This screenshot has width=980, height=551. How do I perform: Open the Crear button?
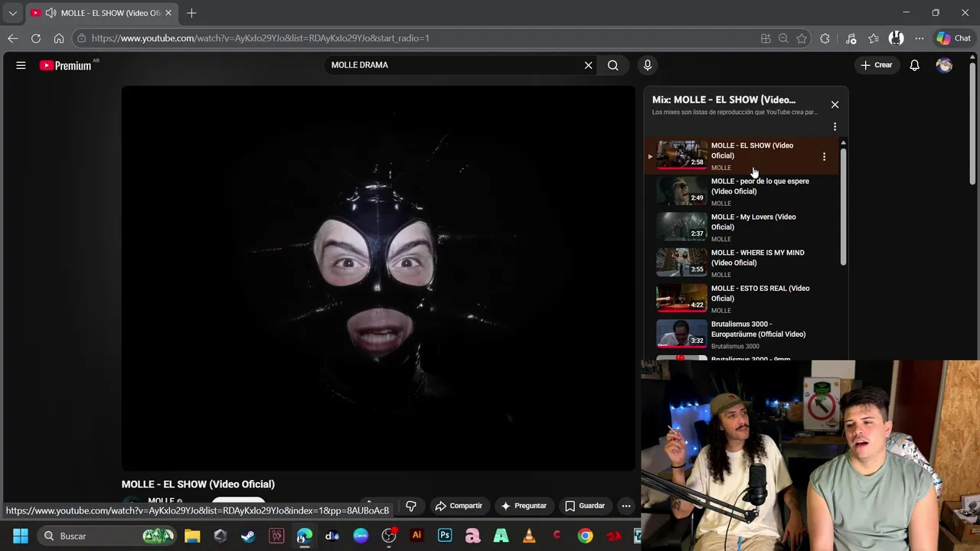[x=876, y=65]
